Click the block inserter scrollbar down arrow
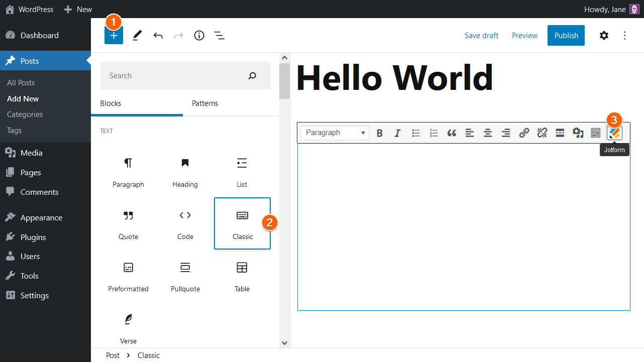 click(x=284, y=343)
